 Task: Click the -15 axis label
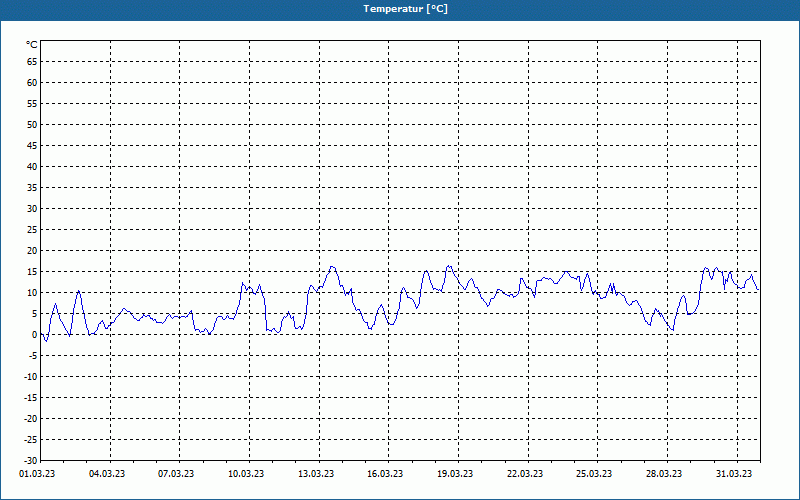31,397
